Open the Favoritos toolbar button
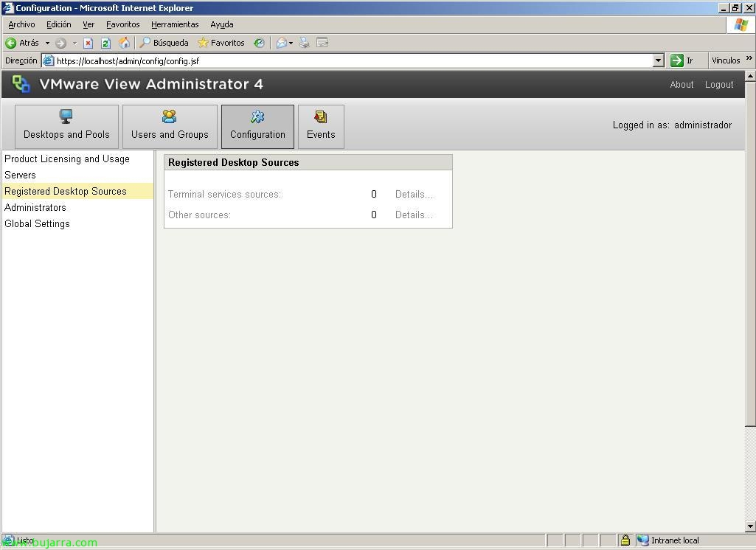This screenshot has height=550, width=756. 221,43
